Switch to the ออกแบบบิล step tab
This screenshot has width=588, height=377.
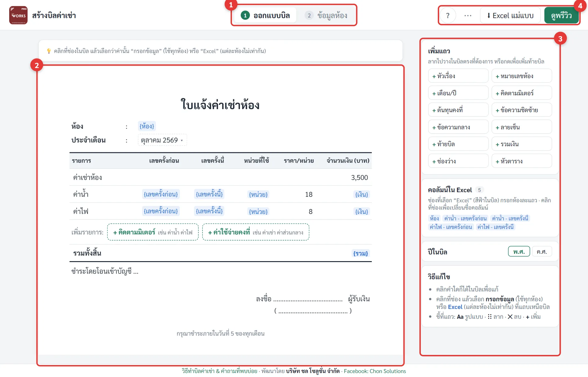(265, 15)
